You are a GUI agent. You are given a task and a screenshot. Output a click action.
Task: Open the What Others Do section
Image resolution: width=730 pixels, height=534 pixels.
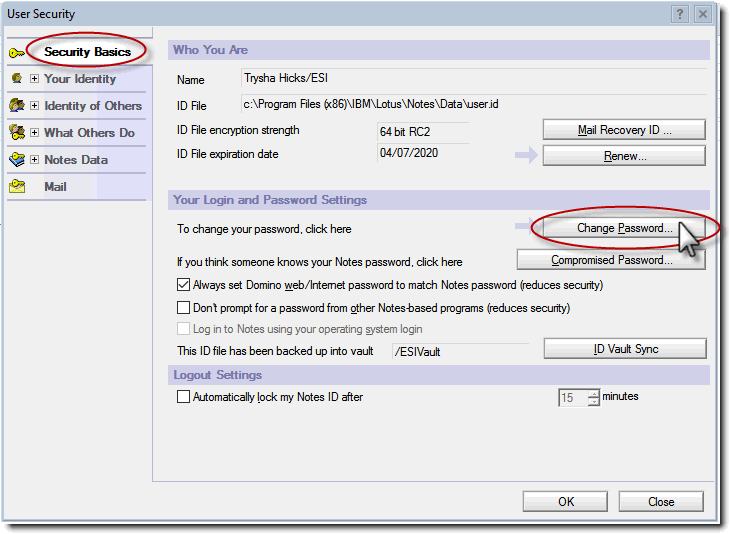pos(89,133)
